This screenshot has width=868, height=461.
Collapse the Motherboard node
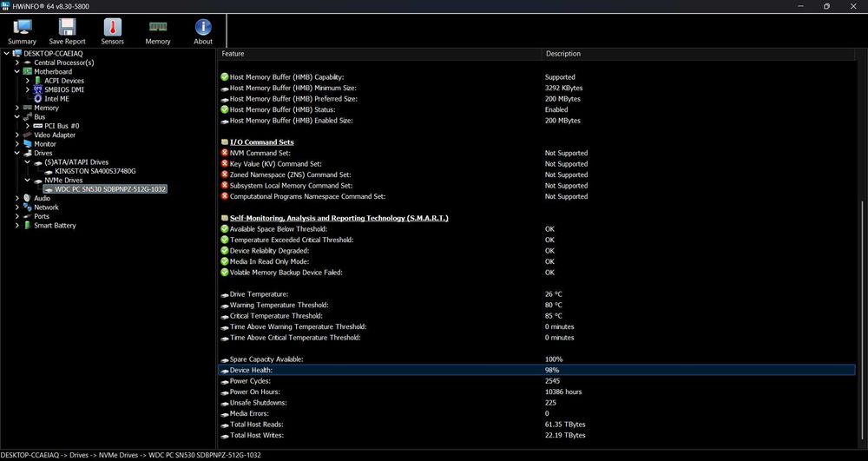[17, 71]
